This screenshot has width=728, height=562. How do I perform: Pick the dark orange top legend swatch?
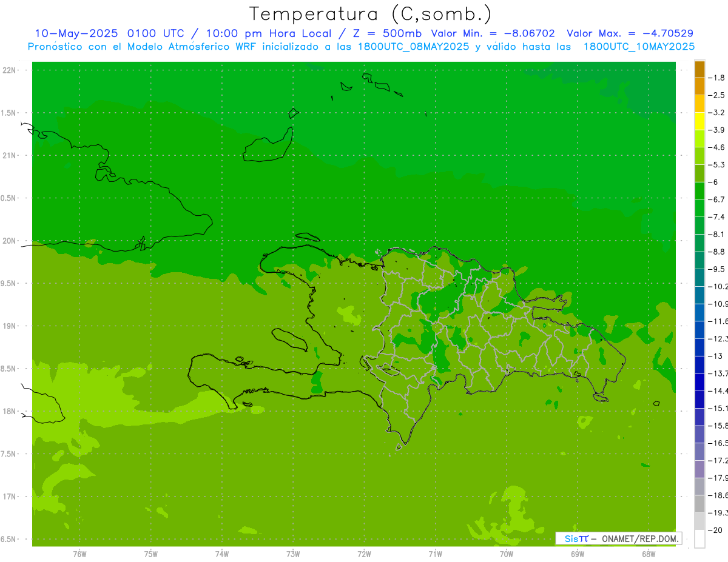[699, 69]
